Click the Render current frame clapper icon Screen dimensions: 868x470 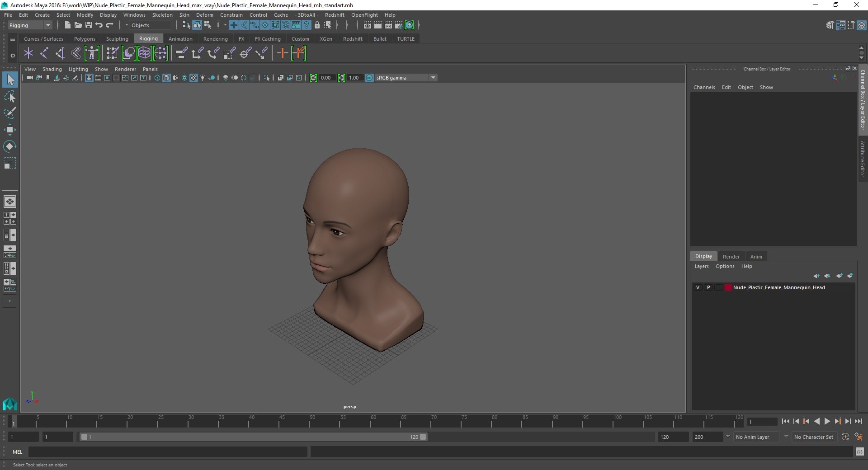(378, 25)
